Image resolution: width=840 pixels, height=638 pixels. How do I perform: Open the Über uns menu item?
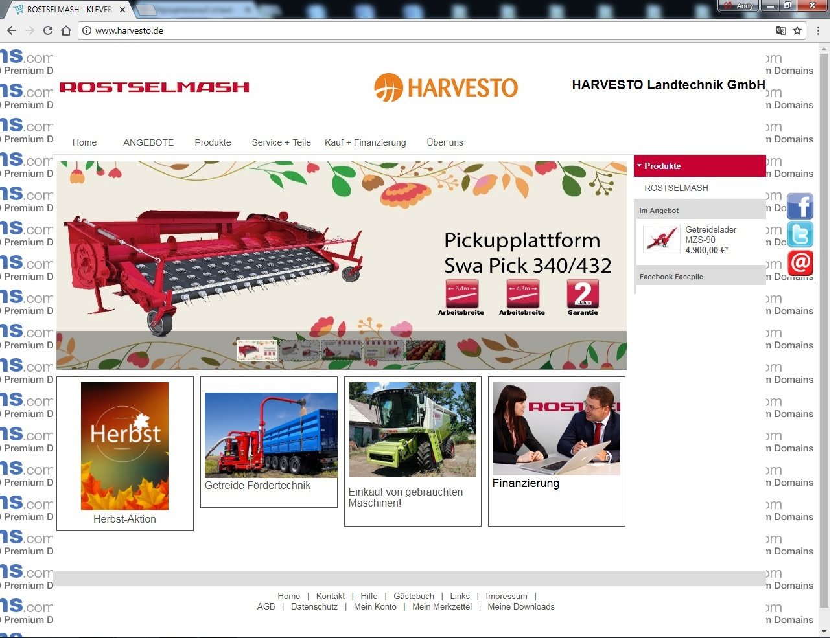coord(445,142)
